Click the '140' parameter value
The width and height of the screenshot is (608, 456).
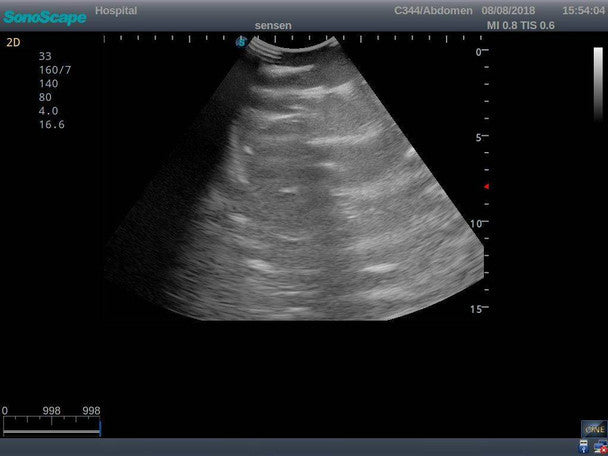(x=48, y=84)
